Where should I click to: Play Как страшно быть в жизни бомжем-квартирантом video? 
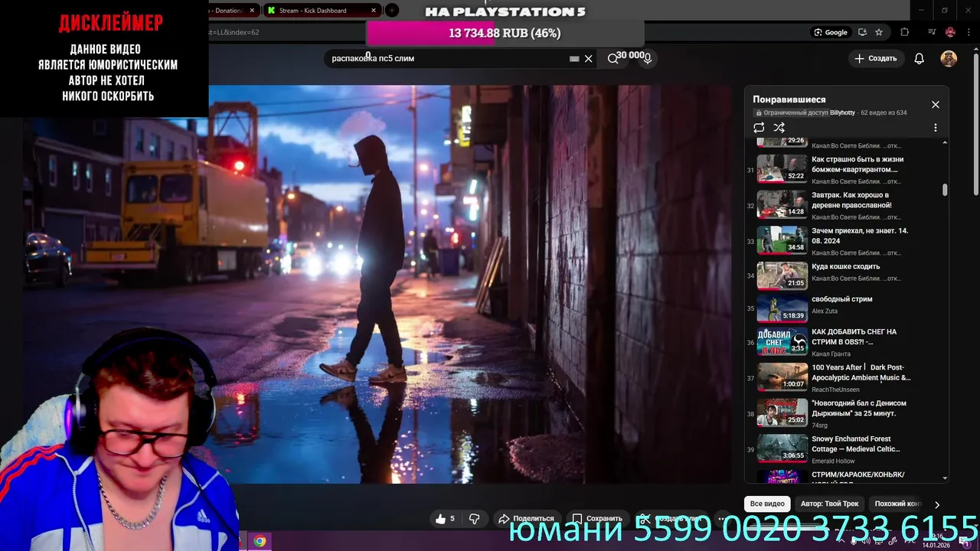pyautogui.click(x=845, y=170)
